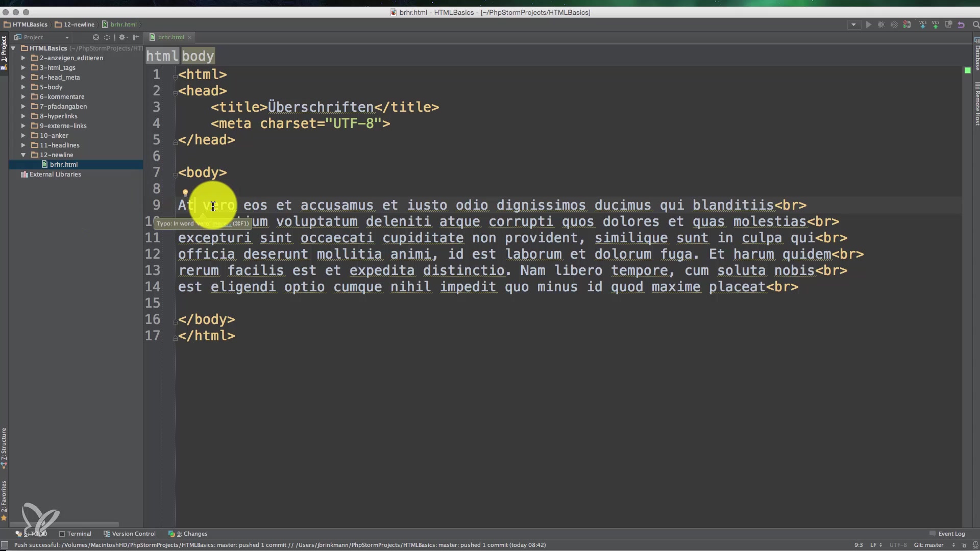Hide the project tool window panel

tap(136, 37)
